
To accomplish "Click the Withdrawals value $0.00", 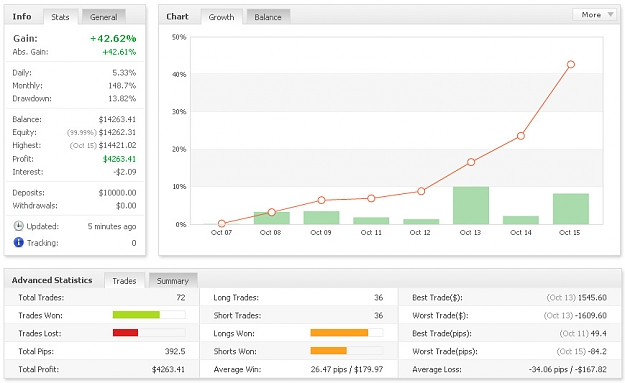I will [x=126, y=206].
